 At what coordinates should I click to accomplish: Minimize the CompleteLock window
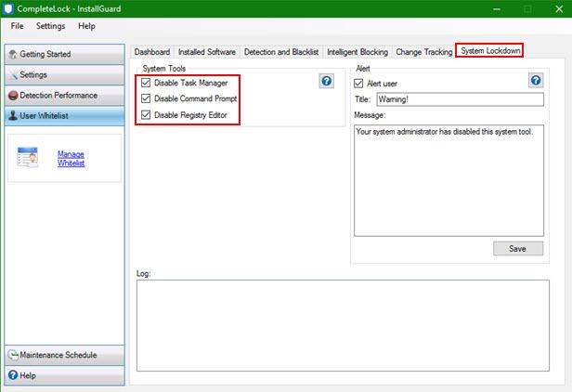pos(497,8)
